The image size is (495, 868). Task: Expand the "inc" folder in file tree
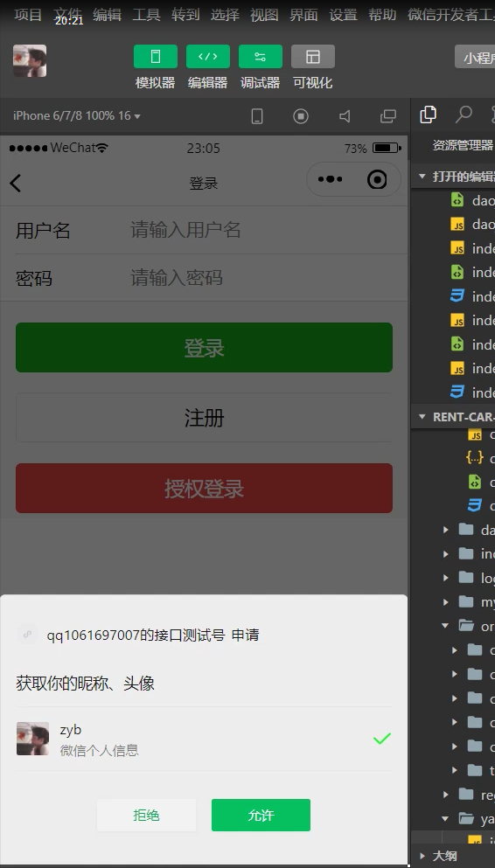point(446,553)
